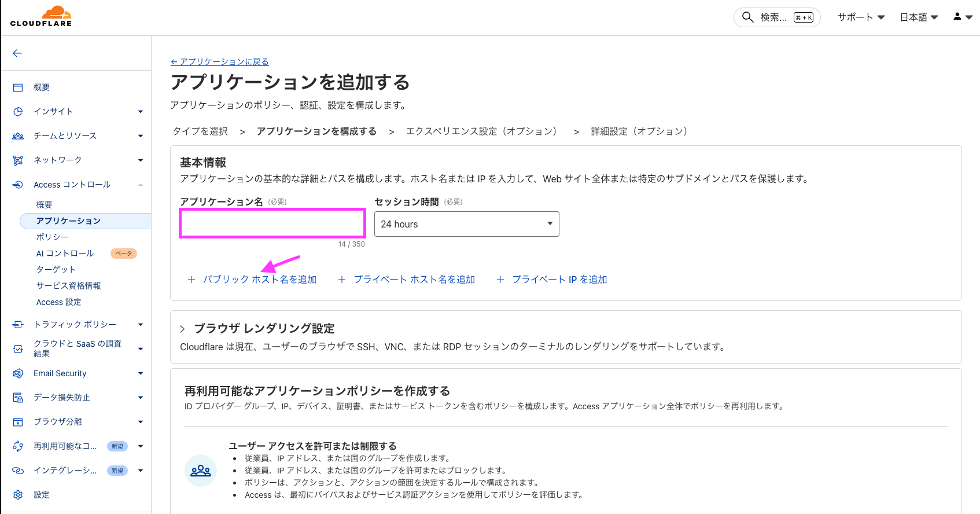Open AI コントロール in the sidebar
This screenshot has width=980, height=514.
[x=65, y=254]
